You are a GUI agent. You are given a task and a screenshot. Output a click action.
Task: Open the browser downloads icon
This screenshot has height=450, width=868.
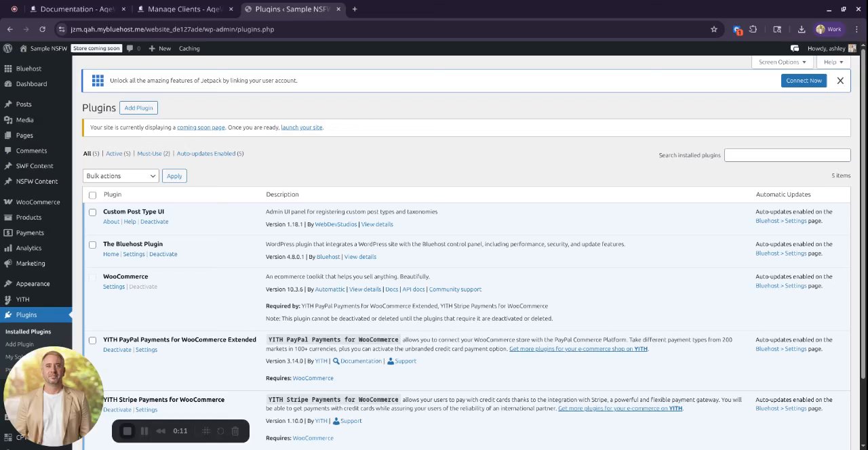point(802,29)
